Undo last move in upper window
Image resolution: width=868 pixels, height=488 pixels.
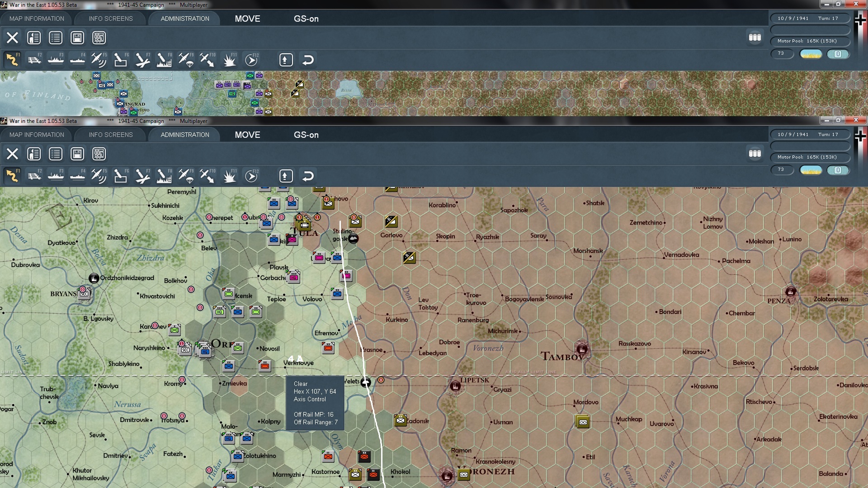308,60
